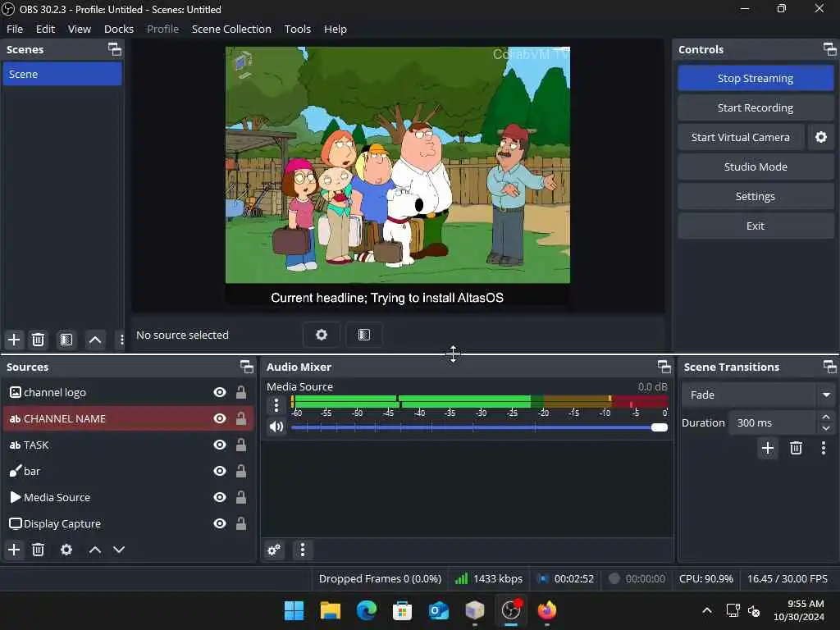This screenshot has height=630, width=840.
Task: Unlock the CHANNEL NAME source
Action: point(241,418)
